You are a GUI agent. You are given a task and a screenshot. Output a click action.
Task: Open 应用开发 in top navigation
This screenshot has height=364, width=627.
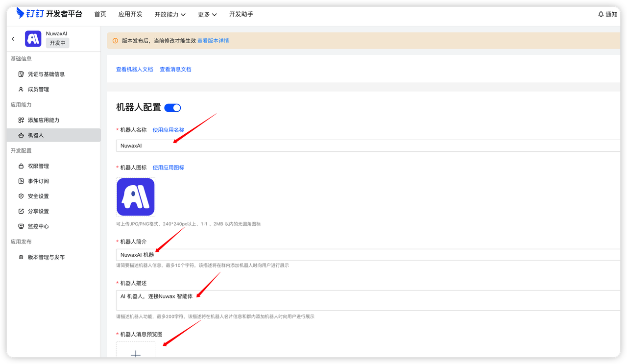(130, 14)
